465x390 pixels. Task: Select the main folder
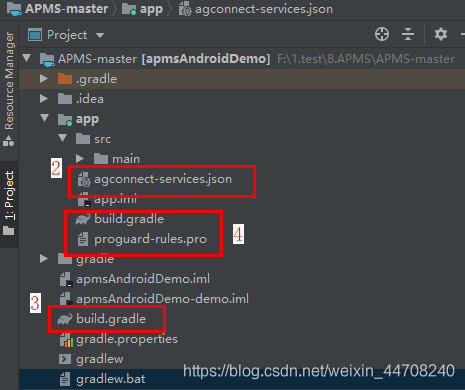pos(242,159)
